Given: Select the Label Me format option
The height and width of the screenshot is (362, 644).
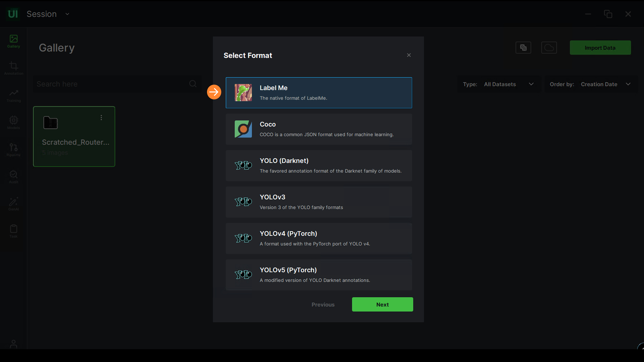Looking at the screenshot, I should click(319, 93).
